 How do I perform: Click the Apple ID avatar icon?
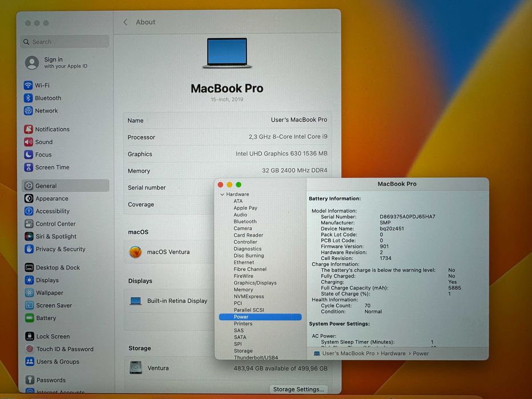[32, 63]
